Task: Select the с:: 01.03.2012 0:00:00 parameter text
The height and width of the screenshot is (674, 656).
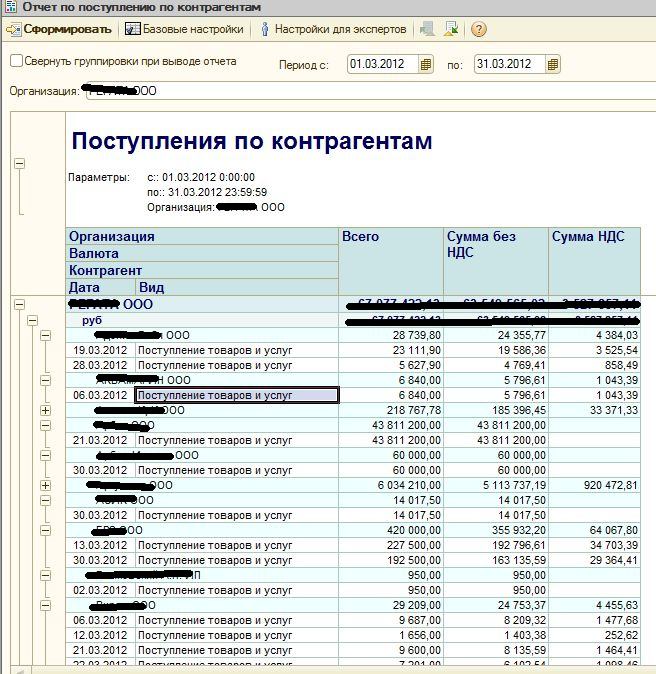Action: [x=201, y=177]
